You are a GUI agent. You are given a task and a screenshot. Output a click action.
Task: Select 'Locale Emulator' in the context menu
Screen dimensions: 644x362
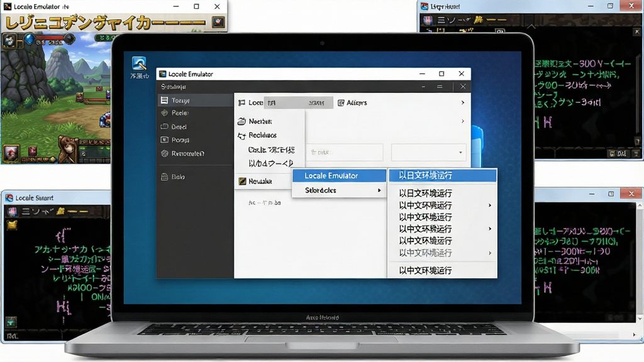pos(339,176)
